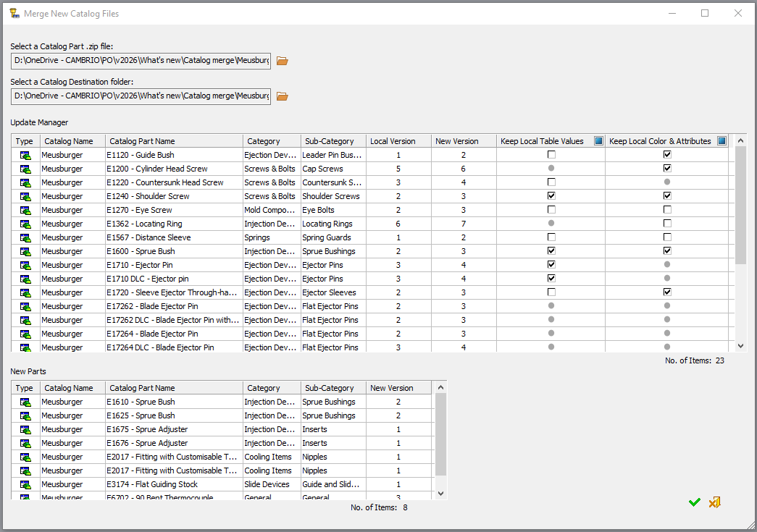Confirm merge with the green checkmark
757x532 pixels.
[x=694, y=502]
